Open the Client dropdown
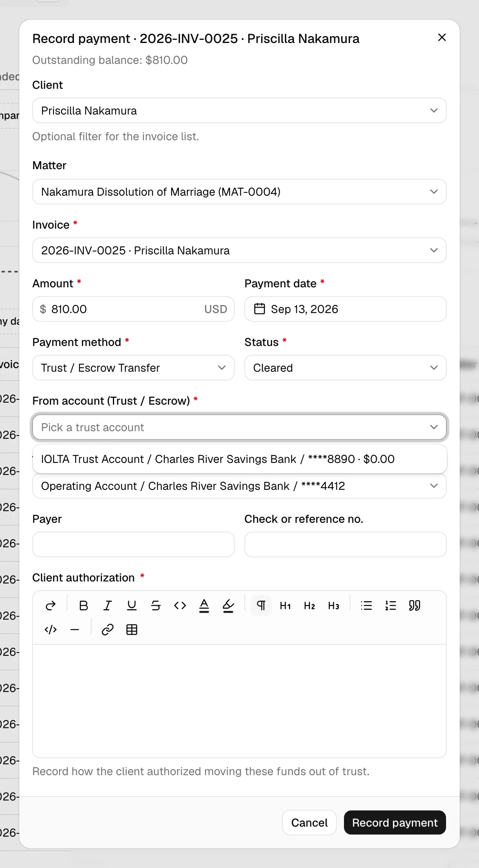 tap(239, 111)
